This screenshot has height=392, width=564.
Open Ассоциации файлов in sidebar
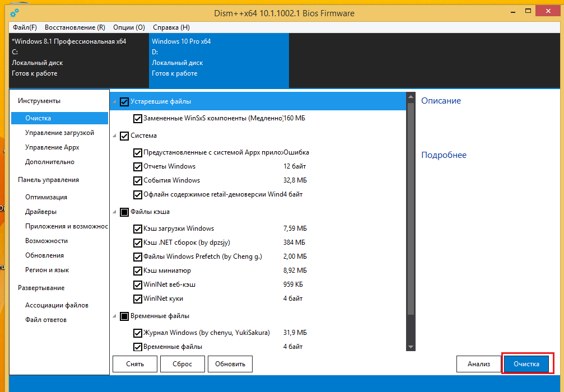pos(57,305)
